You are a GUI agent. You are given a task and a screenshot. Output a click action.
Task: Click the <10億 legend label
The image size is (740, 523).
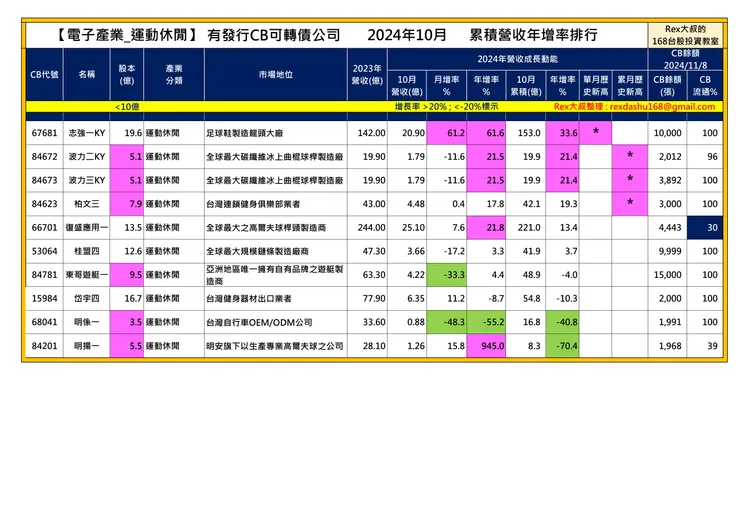pyautogui.click(x=127, y=107)
